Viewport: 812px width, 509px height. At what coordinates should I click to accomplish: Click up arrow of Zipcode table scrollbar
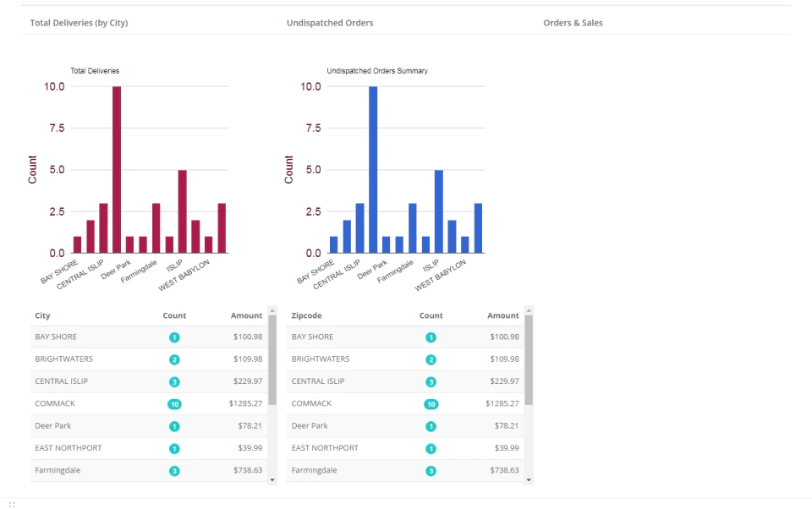pyautogui.click(x=529, y=310)
